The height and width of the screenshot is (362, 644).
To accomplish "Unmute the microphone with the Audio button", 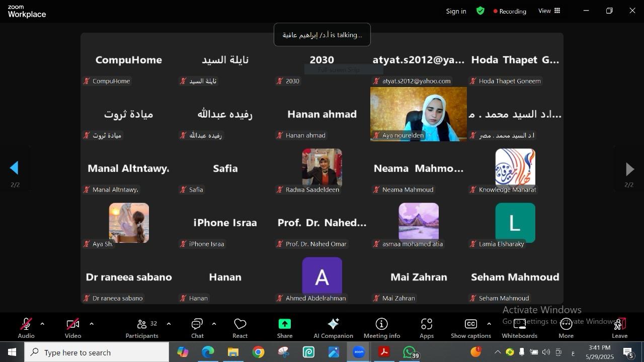I will pos(26,328).
